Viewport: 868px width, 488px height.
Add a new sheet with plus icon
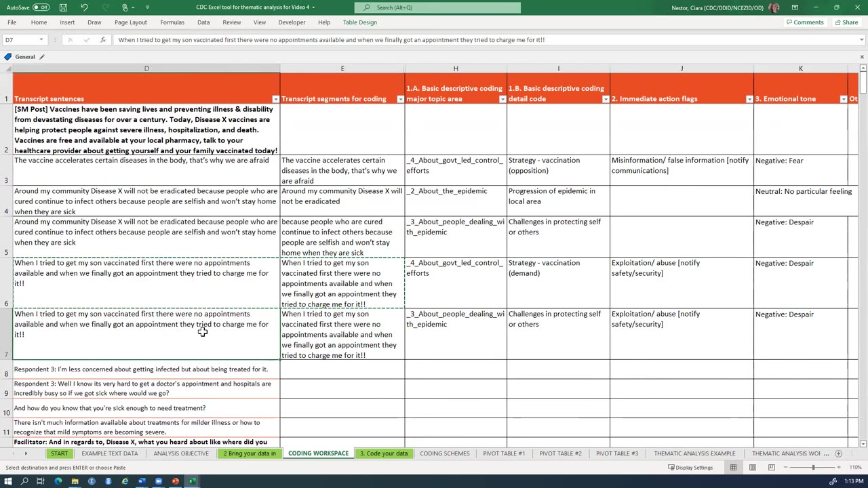[838, 453]
